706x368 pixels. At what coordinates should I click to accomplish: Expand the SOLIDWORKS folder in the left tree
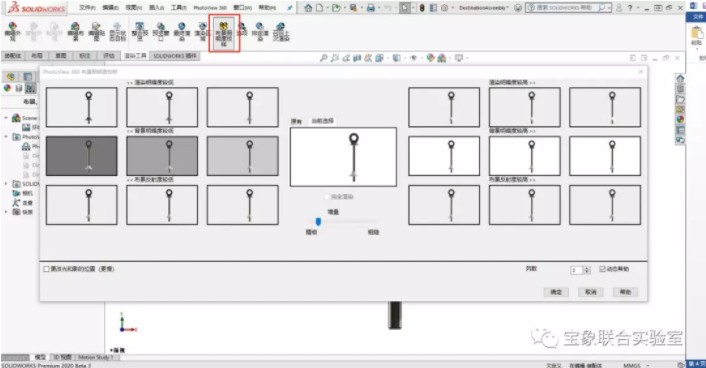coord(6,184)
